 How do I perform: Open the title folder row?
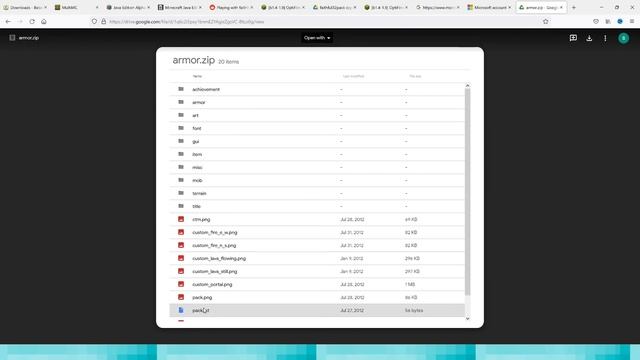click(317, 206)
